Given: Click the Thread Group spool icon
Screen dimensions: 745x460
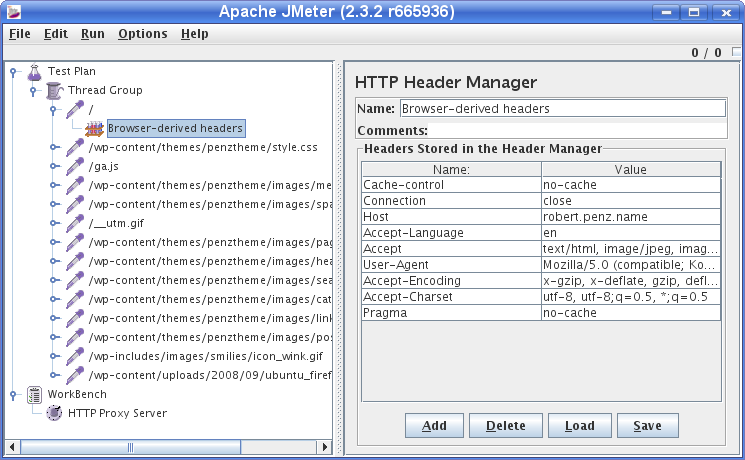Looking at the screenshot, I should 55,91.
